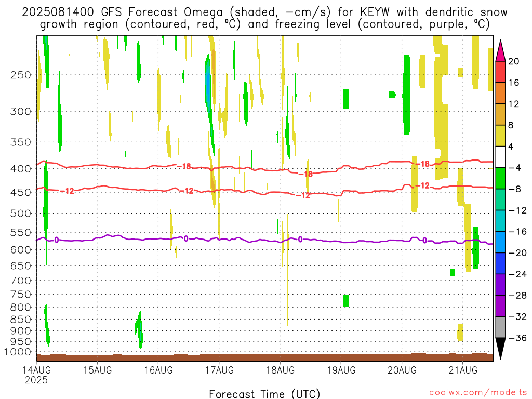Click the -12 contour label near 14AUG
The width and height of the screenshot is (532, 399).
click(67, 191)
